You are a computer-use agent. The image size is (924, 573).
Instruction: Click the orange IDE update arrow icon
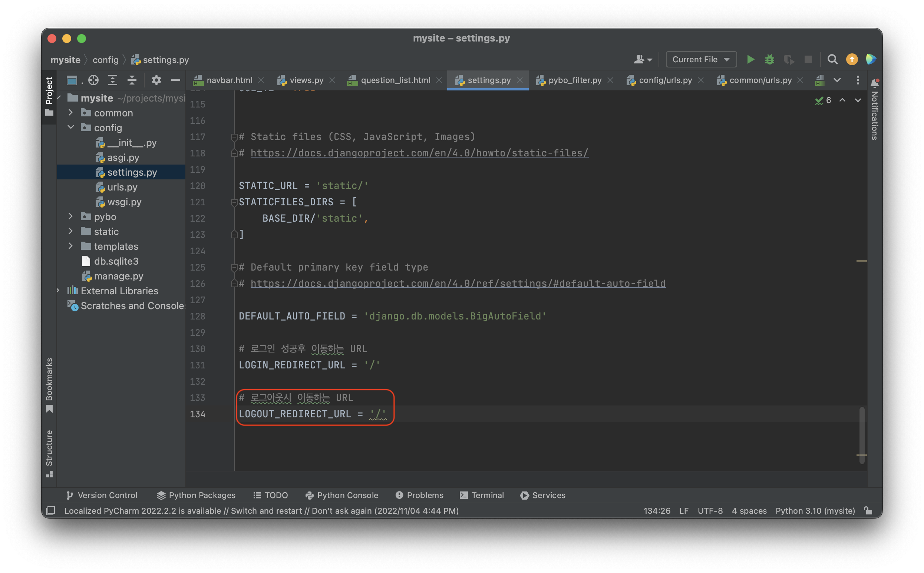point(852,60)
